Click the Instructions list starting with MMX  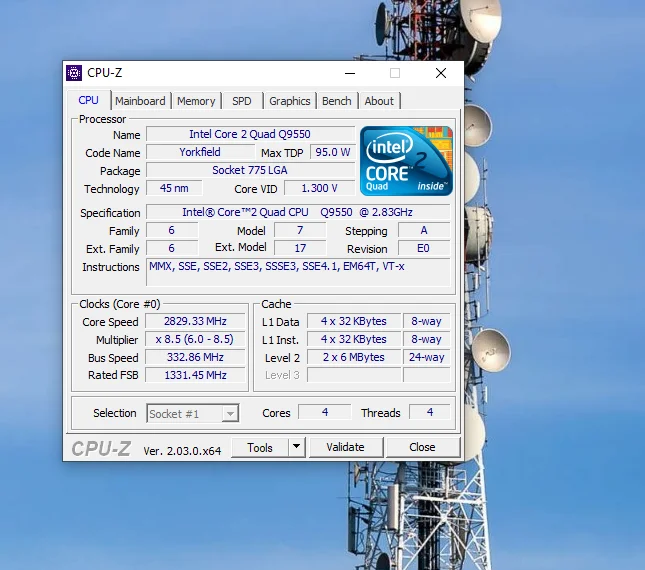pos(298,272)
